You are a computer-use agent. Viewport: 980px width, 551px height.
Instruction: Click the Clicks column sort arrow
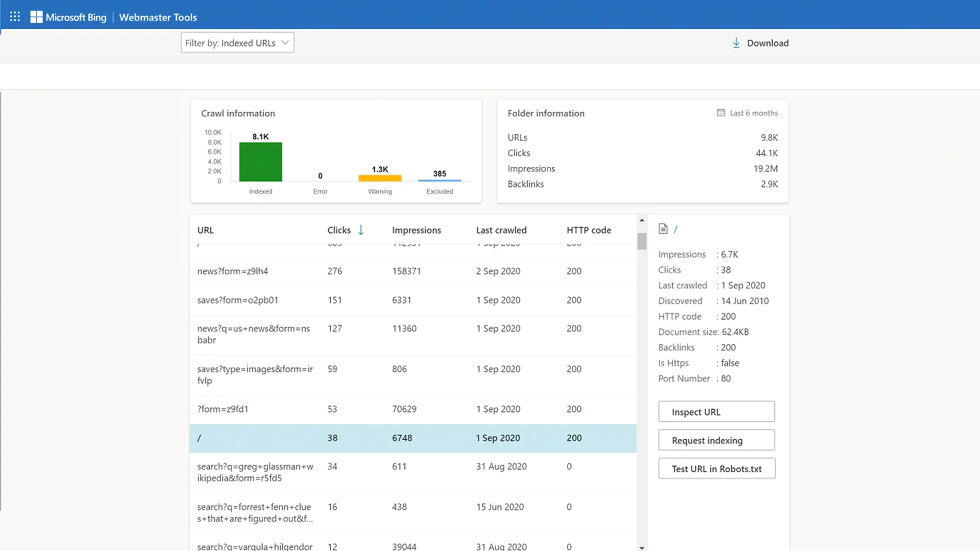361,230
